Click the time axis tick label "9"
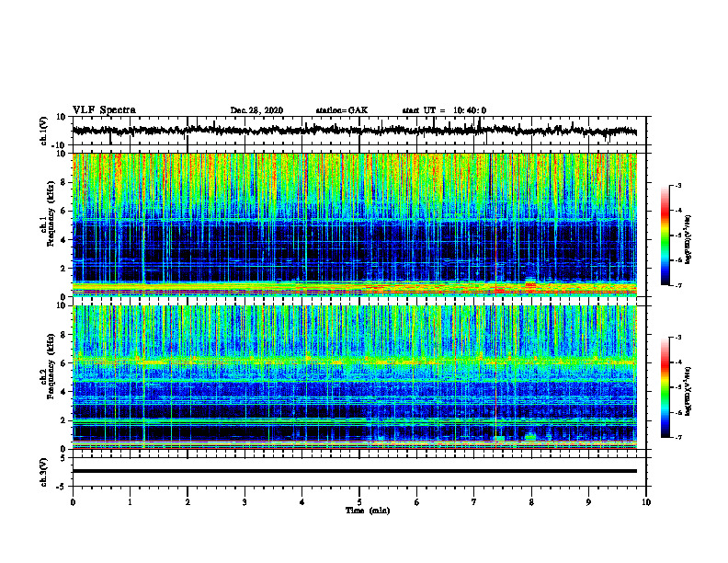Screen dimensions: 728x563 588,502
